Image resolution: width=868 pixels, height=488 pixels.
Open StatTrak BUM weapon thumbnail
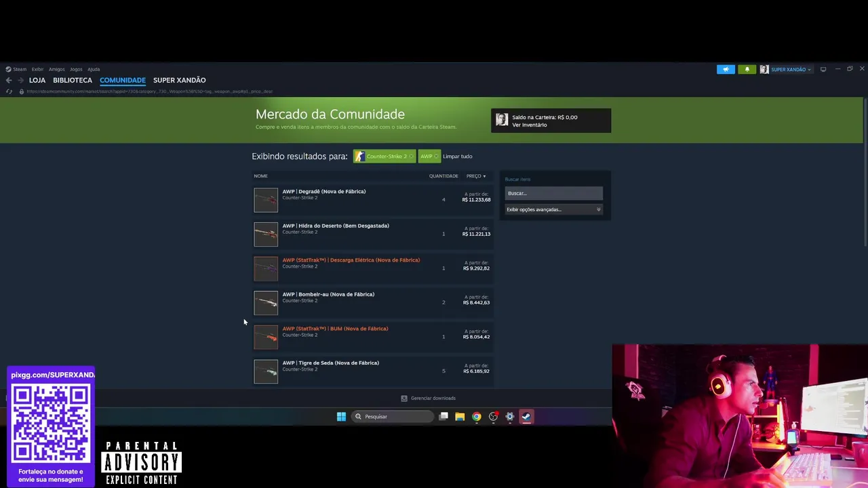click(266, 337)
